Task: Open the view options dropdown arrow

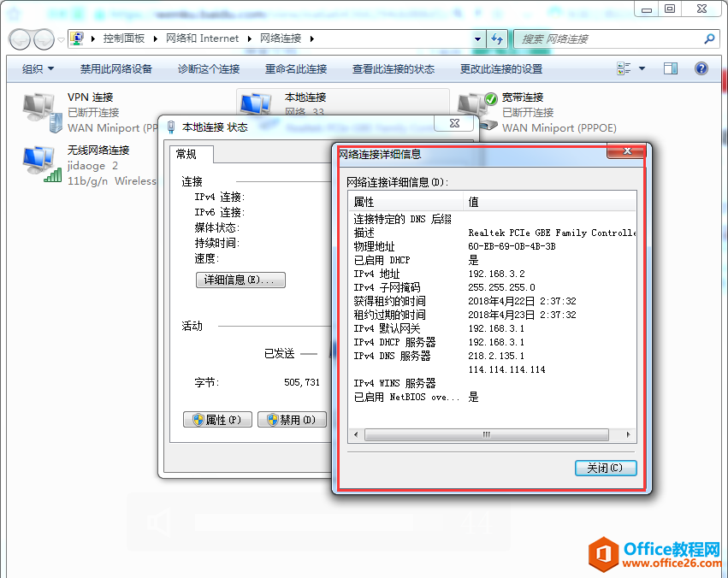Action: point(642,68)
